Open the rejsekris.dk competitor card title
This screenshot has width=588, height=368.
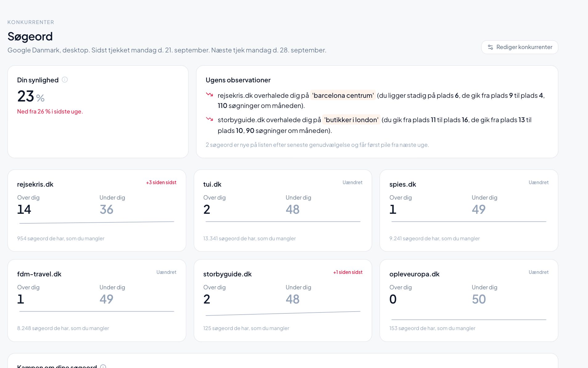[35, 184]
